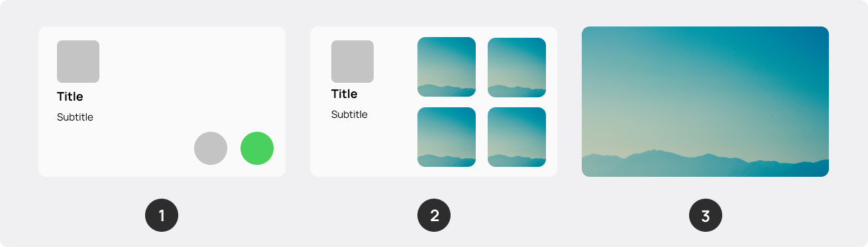This screenshot has width=868, height=247.
Task: Select the number 2 badge
Action: (434, 215)
